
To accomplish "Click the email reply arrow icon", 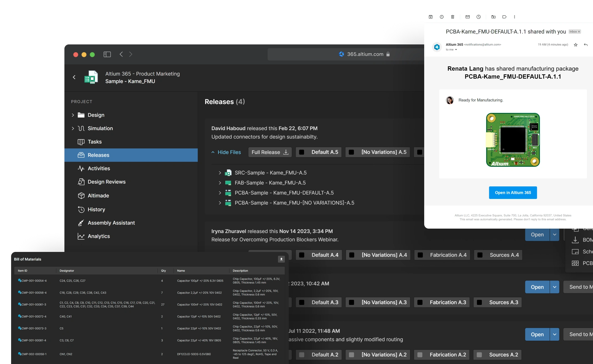I will 586,45.
